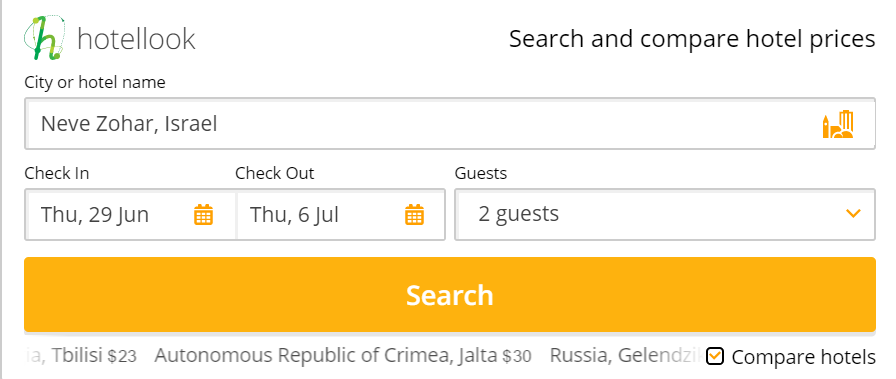Image resolution: width=896 pixels, height=379 pixels.
Task: Click the City or hotel name label
Action: click(95, 82)
